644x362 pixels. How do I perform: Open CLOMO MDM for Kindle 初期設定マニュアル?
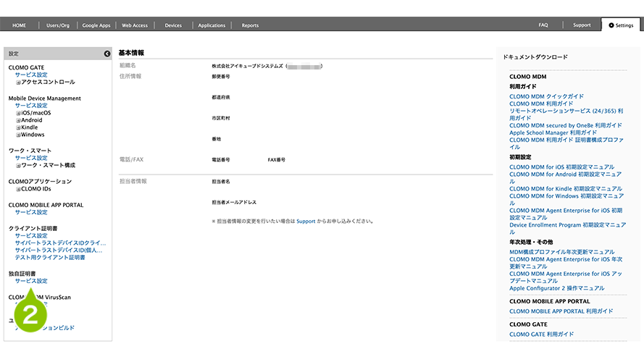566,189
